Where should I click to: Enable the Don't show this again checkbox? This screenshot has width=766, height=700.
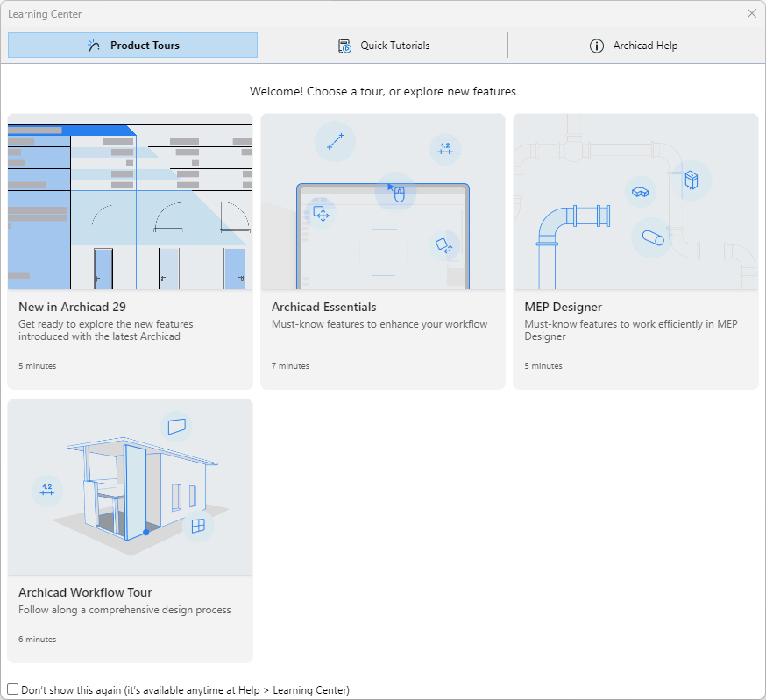[13, 689]
